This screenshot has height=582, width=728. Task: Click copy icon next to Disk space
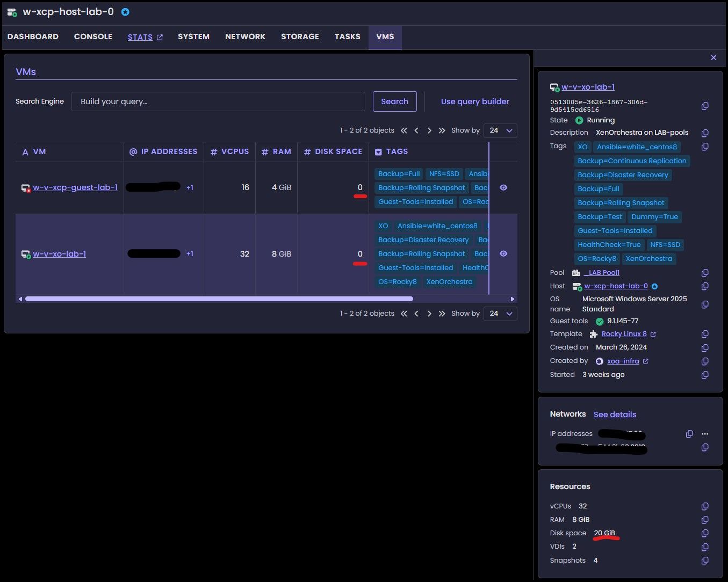tap(705, 533)
